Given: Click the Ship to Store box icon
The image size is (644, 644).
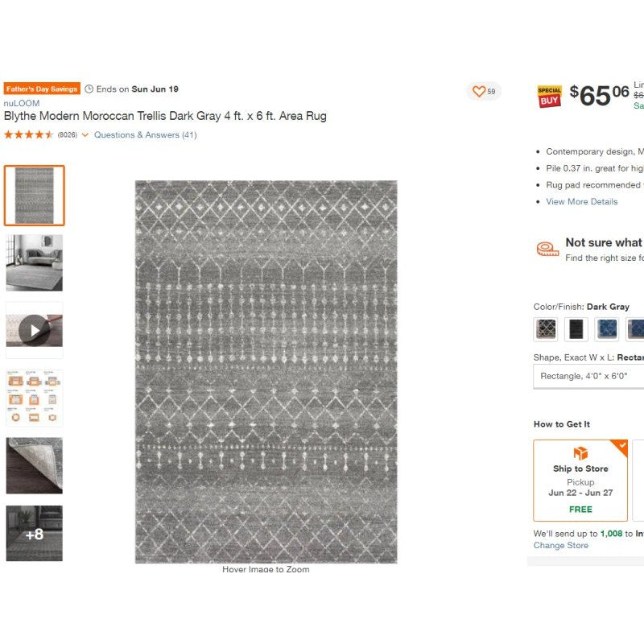Looking at the screenshot, I should [x=580, y=453].
